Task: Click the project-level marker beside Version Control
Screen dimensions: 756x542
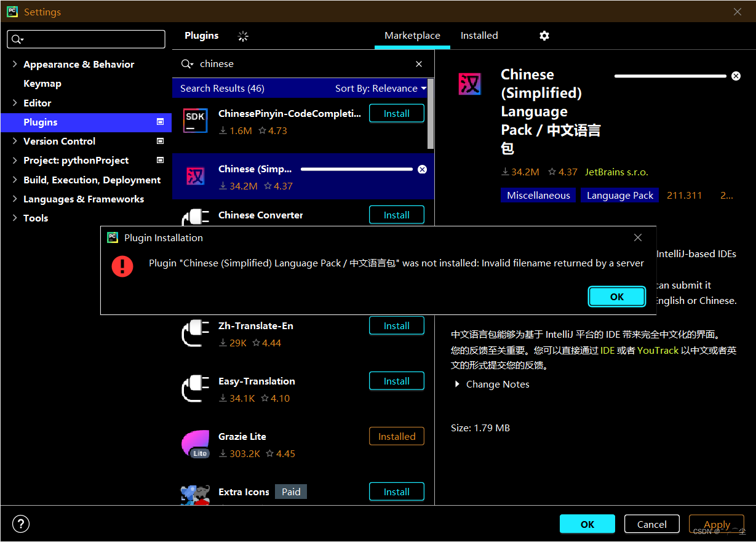Action: click(160, 141)
